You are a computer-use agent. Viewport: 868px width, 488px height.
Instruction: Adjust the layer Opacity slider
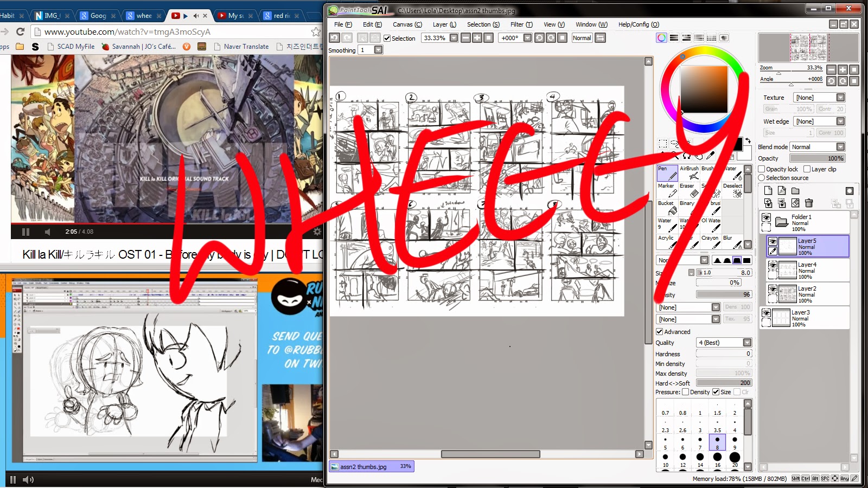coord(817,158)
